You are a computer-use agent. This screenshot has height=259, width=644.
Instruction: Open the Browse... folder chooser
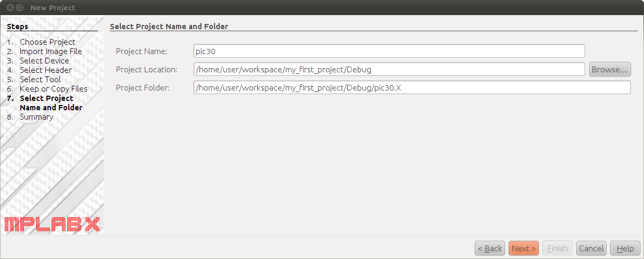tap(610, 69)
